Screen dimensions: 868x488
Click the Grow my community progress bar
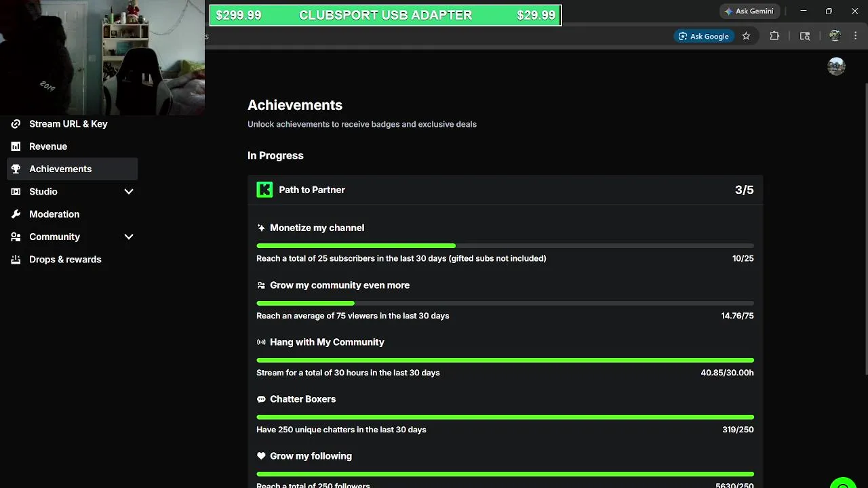(x=505, y=303)
